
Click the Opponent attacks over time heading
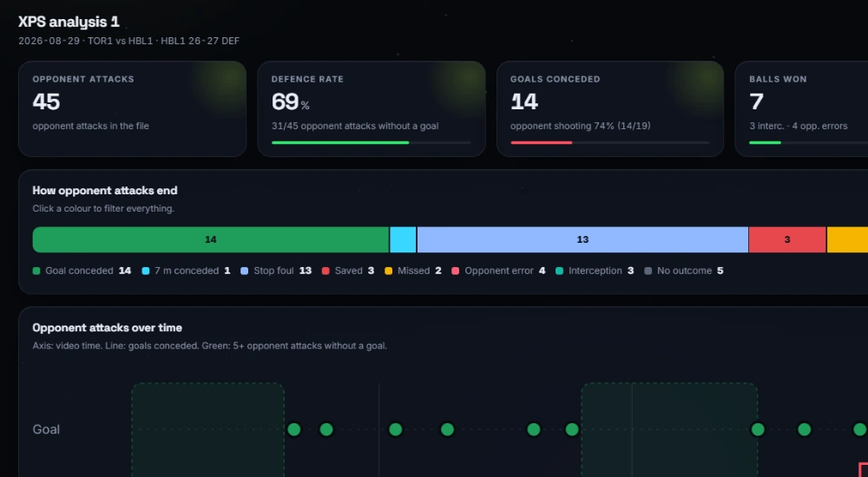108,328
